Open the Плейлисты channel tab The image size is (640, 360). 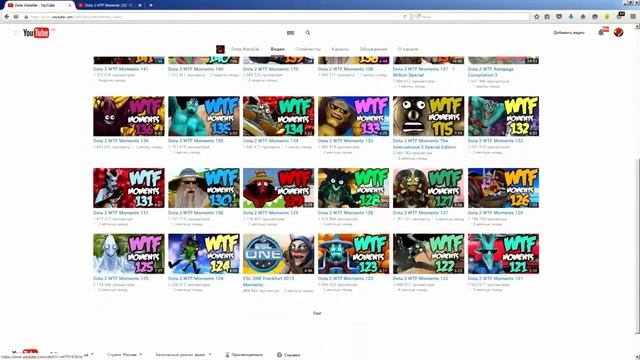tap(308, 49)
